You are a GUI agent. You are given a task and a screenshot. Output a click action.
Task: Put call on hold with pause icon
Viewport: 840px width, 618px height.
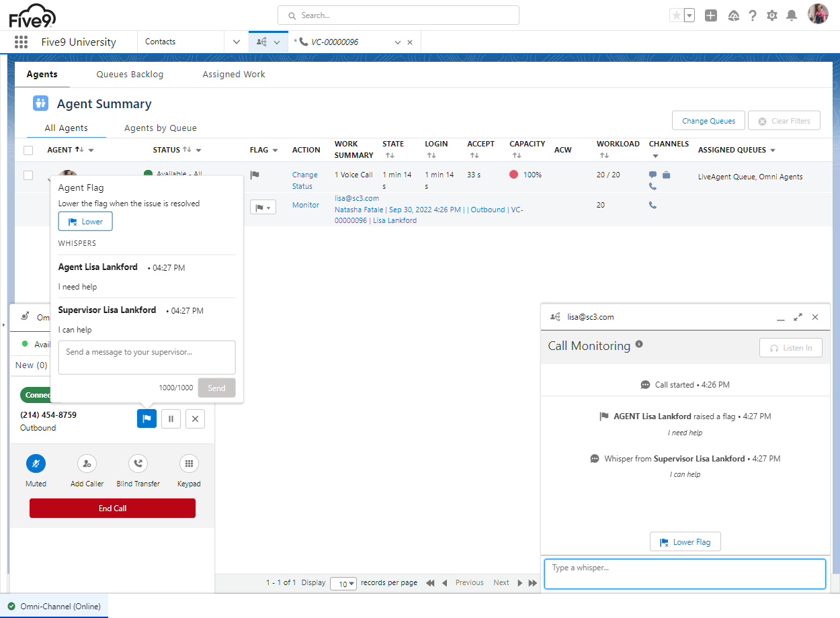[x=171, y=418]
